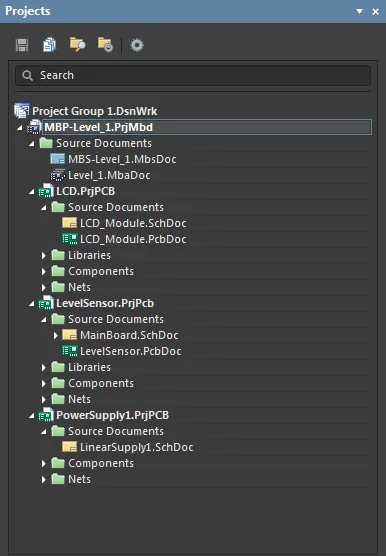Select Components label under LCD.PrjPCB
Screen dimensions: 386x556
[x=101, y=271]
